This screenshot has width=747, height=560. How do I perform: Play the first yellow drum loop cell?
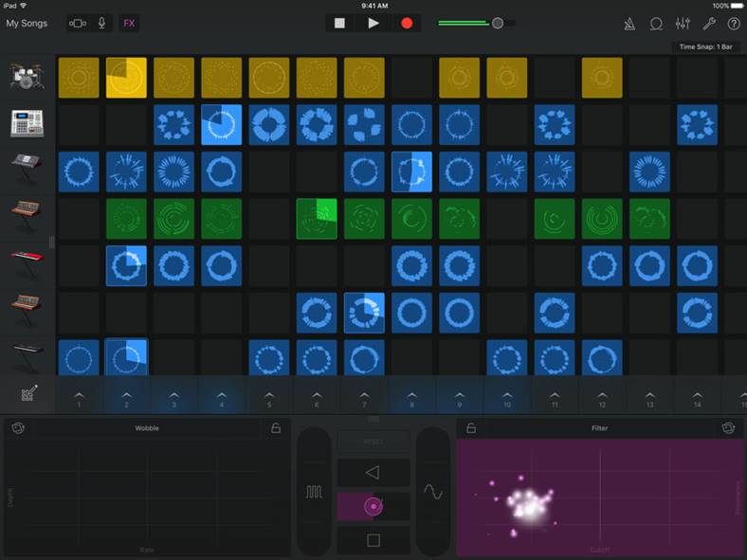point(79,78)
